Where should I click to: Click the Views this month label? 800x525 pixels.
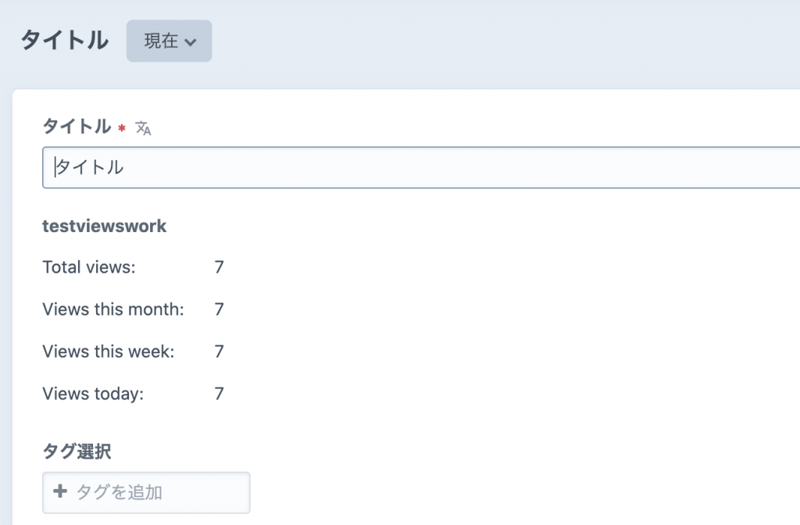113,309
